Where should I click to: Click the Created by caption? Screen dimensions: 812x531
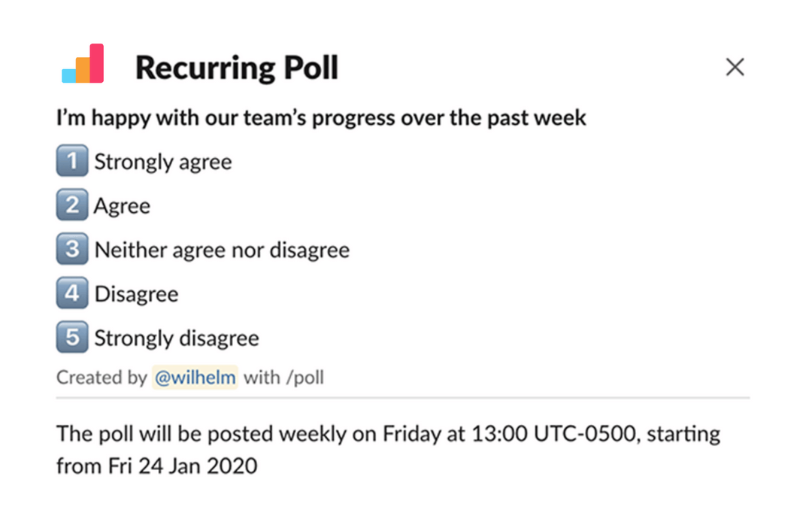[x=103, y=377]
